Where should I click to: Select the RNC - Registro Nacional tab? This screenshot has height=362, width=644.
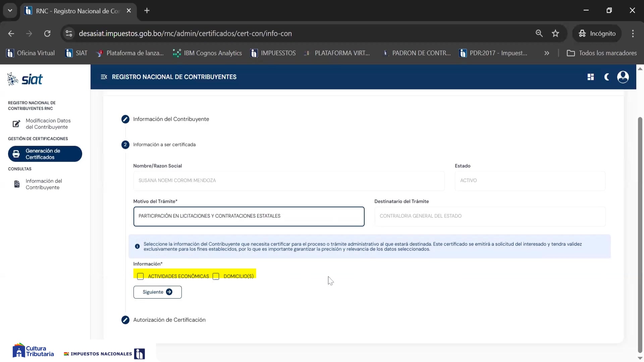78,11
